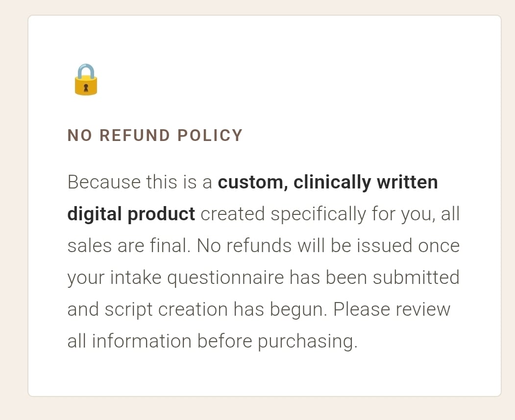Click the word 'information' in last line
The height and width of the screenshot is (420, 515).
coord(142,341)
